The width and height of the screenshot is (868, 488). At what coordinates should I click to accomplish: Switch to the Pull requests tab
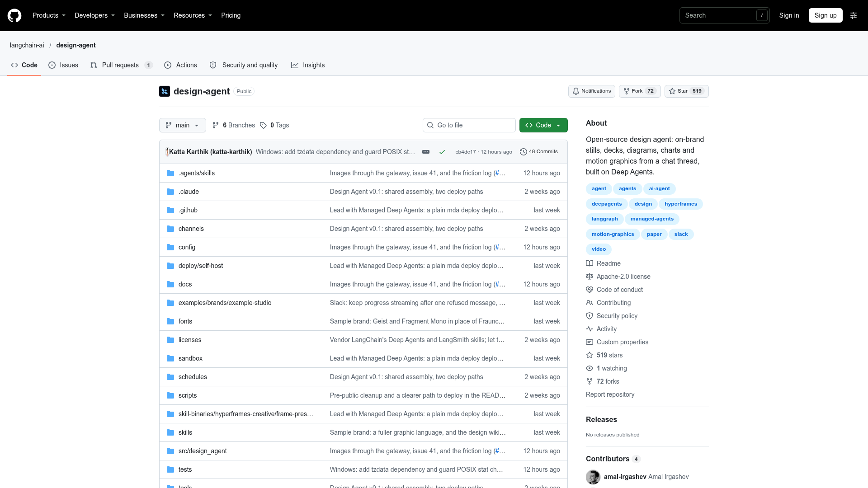(x=121, y=65)
